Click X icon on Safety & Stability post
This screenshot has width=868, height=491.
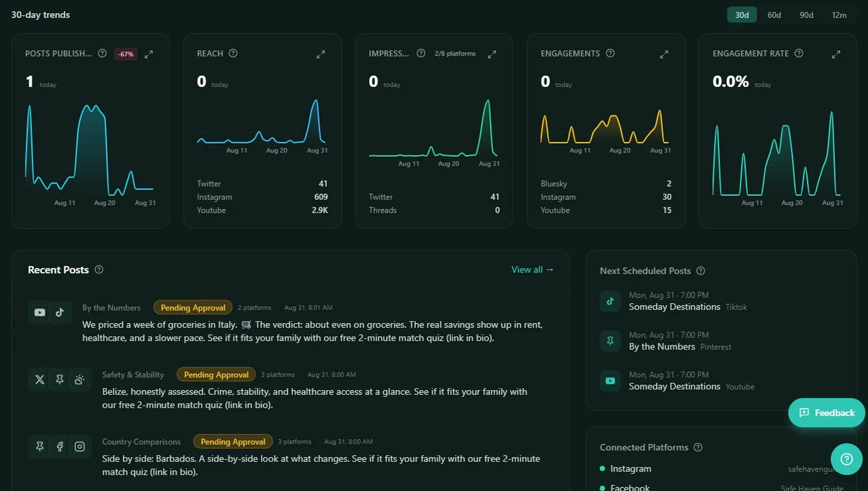(40, 379)
